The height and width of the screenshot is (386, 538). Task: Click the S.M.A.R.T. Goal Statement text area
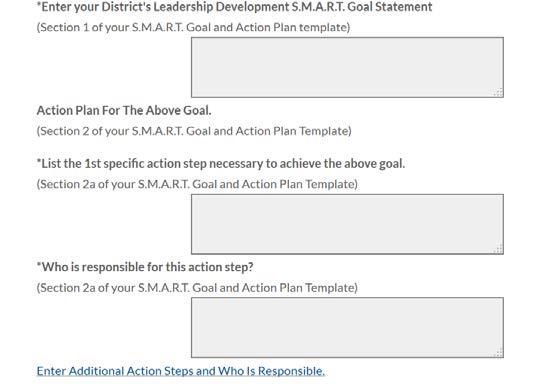point(347,67)
